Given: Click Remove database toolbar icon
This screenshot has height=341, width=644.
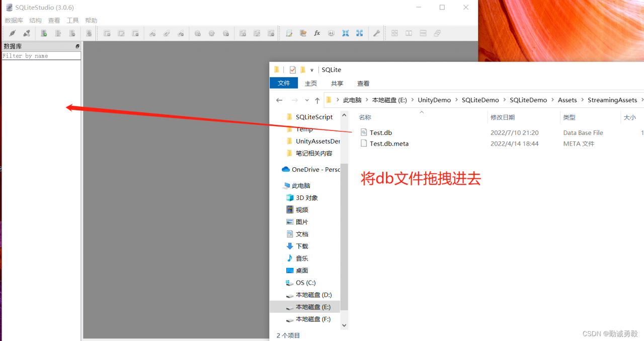Looking at the screenshot, I should (x=72, y=33).
